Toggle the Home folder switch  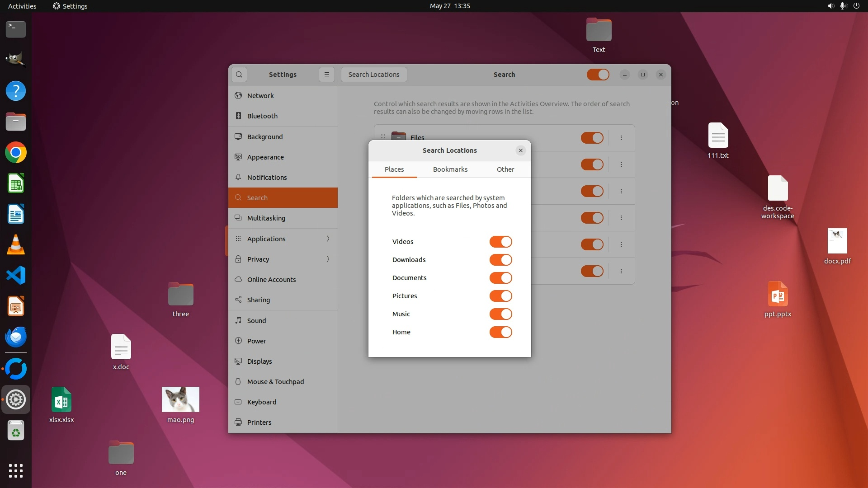coord(500,332)
